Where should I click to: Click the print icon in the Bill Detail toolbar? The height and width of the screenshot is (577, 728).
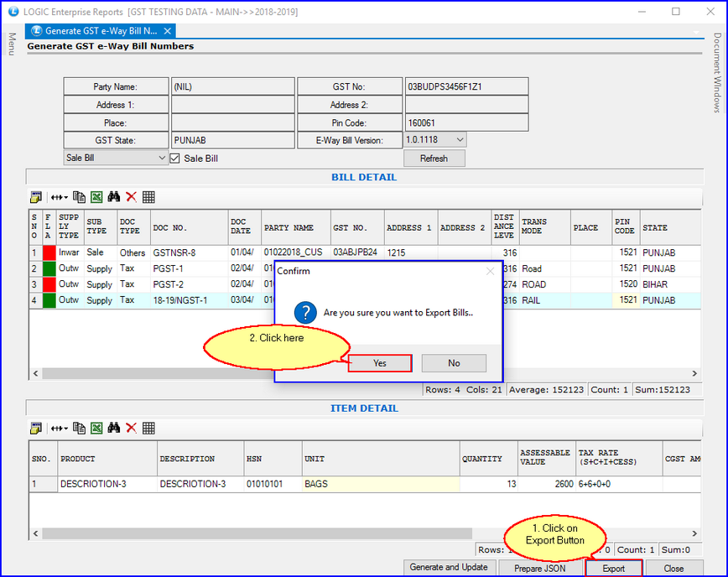click(x=34, y=196)
